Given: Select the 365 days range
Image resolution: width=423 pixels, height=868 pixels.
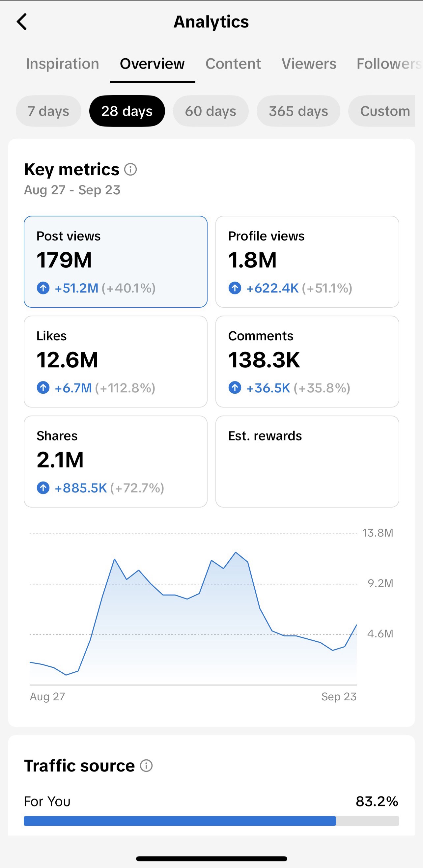Looking at the screenshot, I should click(298, 111).
